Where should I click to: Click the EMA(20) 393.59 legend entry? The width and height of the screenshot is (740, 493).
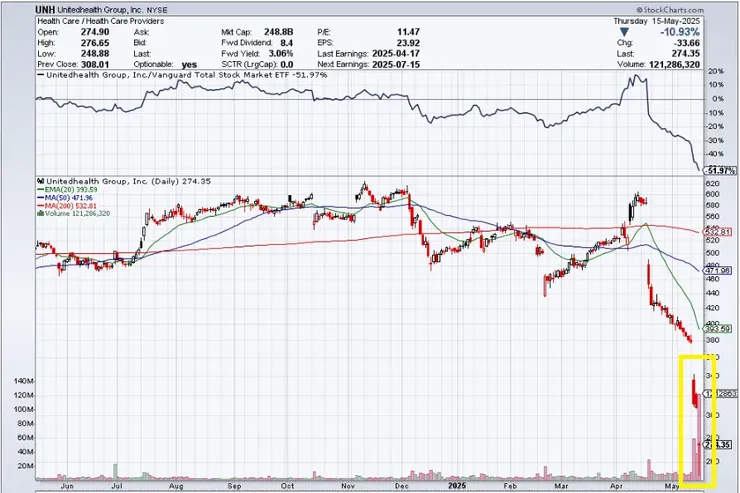(67, 190)
